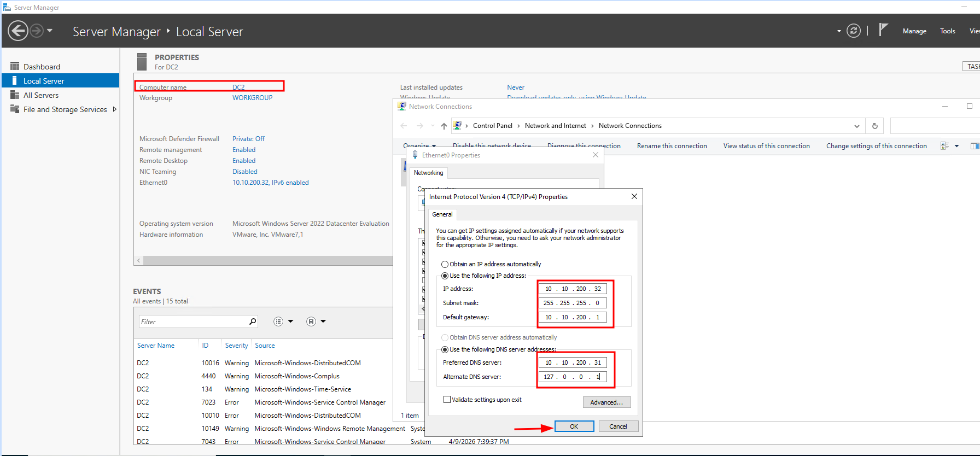Open the notifications flag icon
This screenshot has height=456, width=980.
883,30
